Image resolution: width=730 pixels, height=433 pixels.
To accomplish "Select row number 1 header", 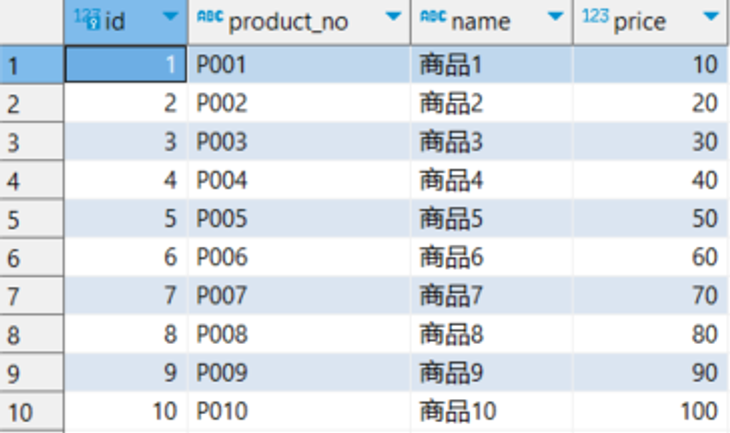I will 30,65.
